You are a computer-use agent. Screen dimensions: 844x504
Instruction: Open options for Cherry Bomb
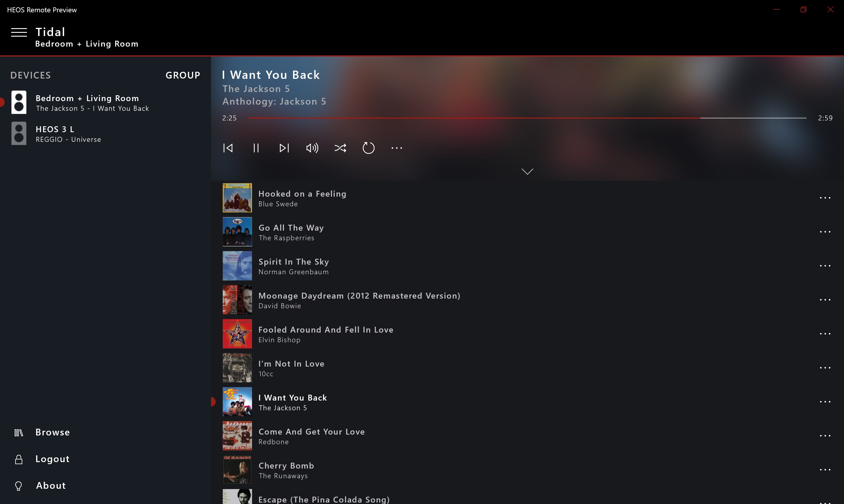pos(825,469)
